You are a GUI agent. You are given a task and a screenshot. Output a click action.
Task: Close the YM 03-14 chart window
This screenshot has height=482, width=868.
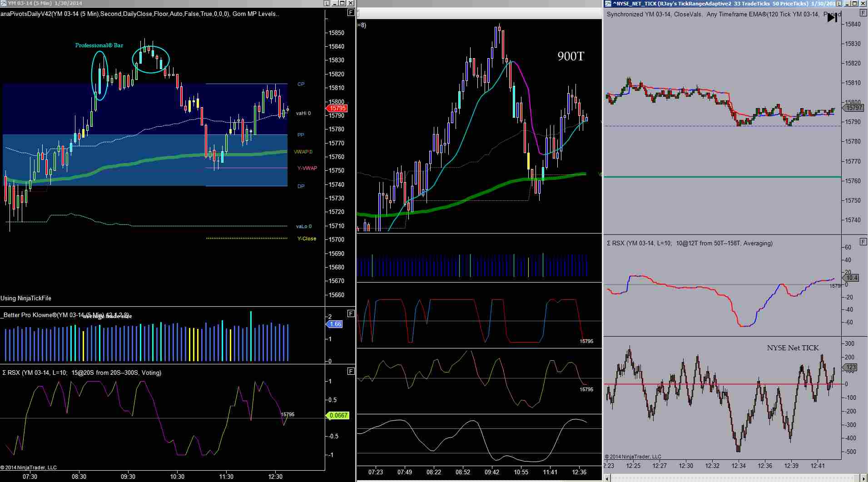351,3
